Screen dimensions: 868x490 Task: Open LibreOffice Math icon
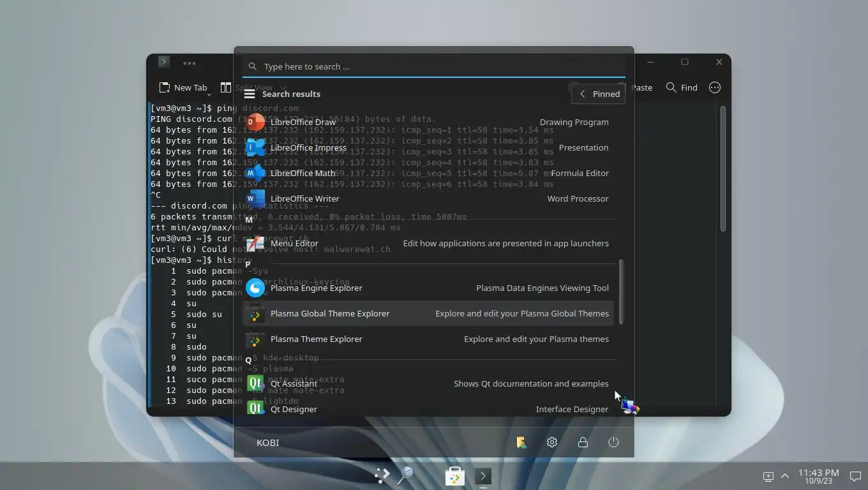pos(255,173)
